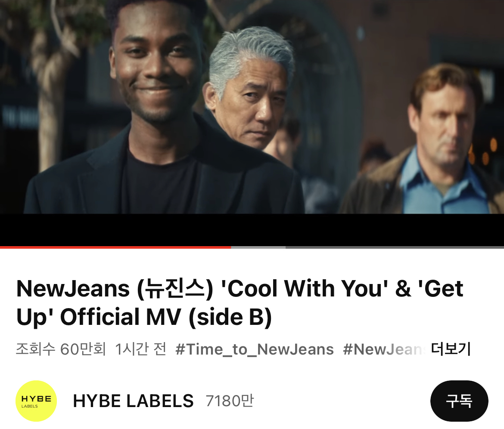Click the HYBE LABELS channel avatar

pos(36,401)
